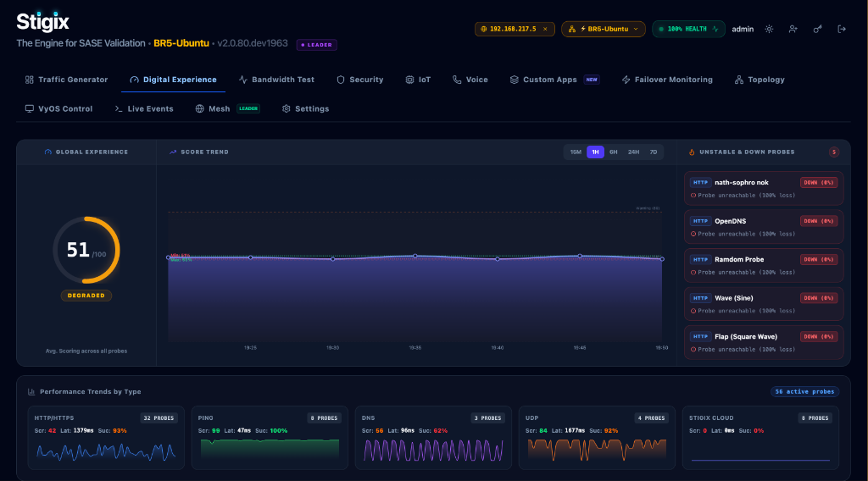View the Live Events tab

(x=144, y=109)
